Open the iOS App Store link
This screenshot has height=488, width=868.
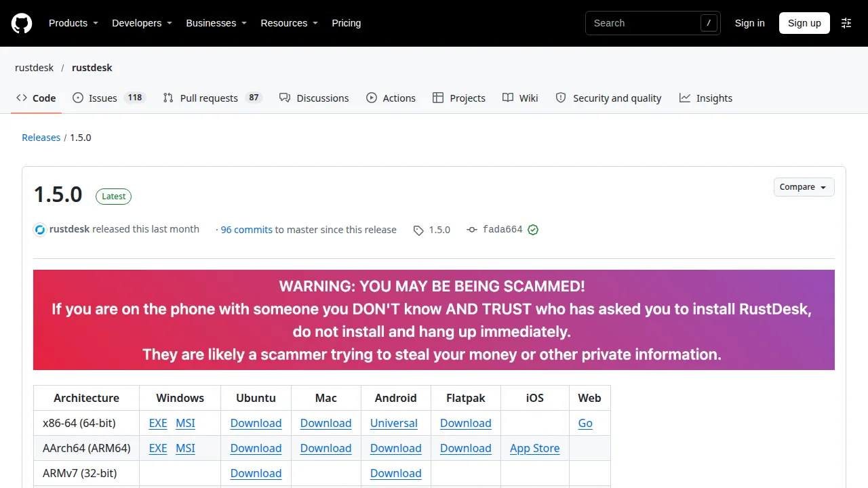(535, 448)
